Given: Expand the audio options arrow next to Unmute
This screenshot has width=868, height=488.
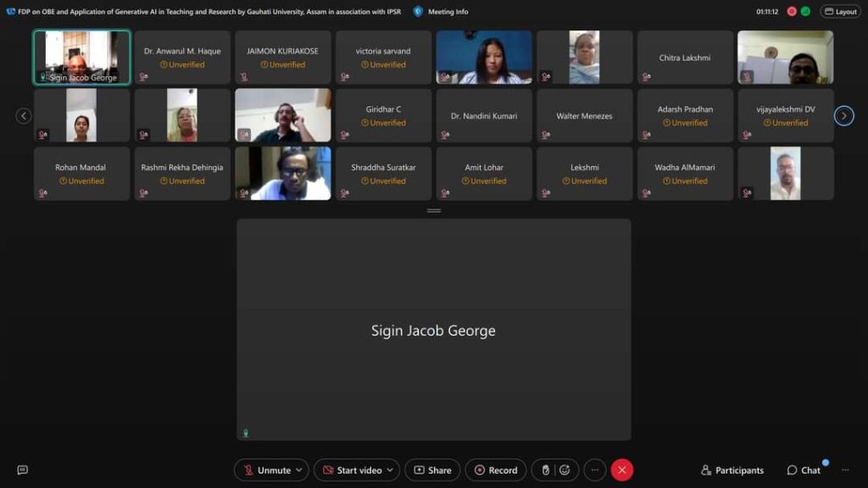Looking at the screenshot, I should 299,470.
